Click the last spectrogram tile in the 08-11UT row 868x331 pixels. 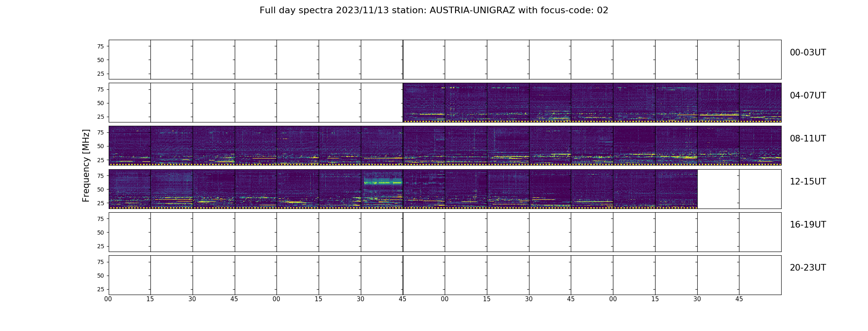[760, 146]
